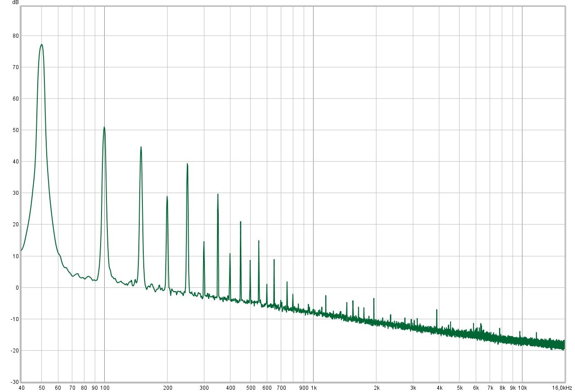The height and width of the screenshot is (392, 575).
Task: Click the '1k' frequency axis label
Action: point(313,388)
